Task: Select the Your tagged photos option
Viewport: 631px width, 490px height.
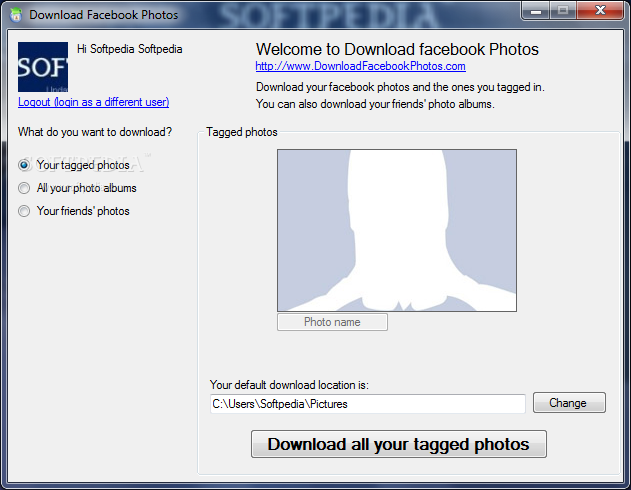Action: pyautogui.click(x=74, y=165)
